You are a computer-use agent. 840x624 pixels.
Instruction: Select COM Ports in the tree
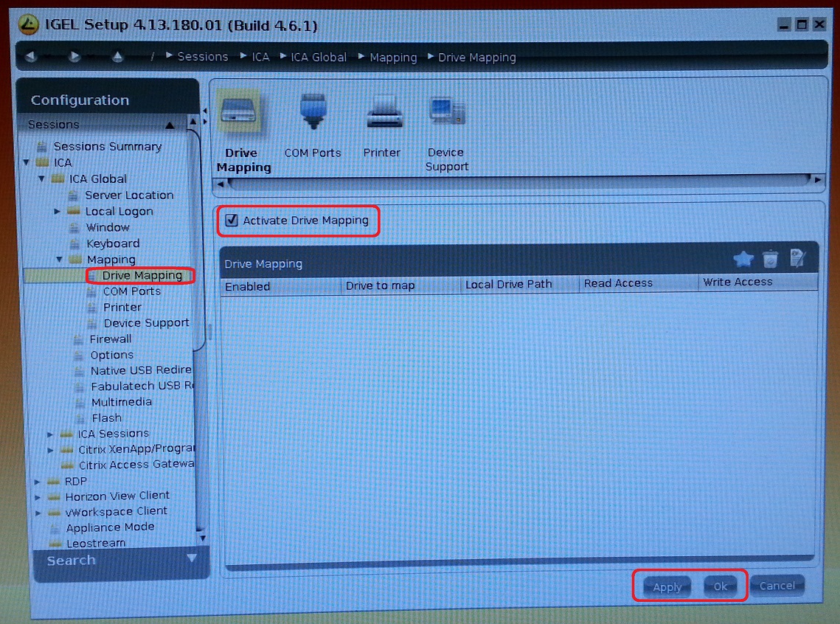click(x=132, y=291)
